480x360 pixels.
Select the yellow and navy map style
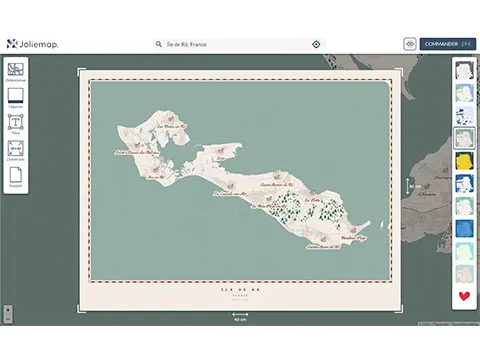(464, 161)
